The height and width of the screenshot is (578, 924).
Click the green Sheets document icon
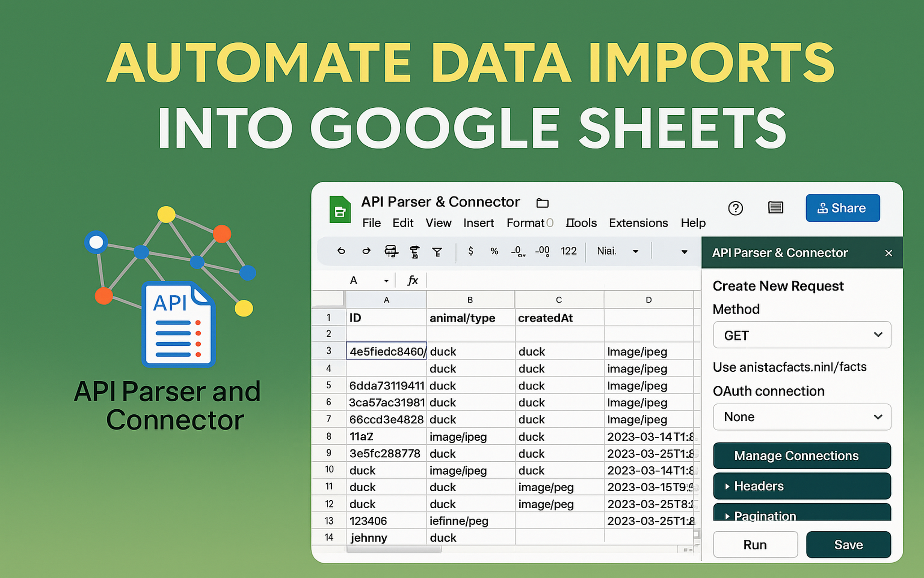(x=340, y=209)
